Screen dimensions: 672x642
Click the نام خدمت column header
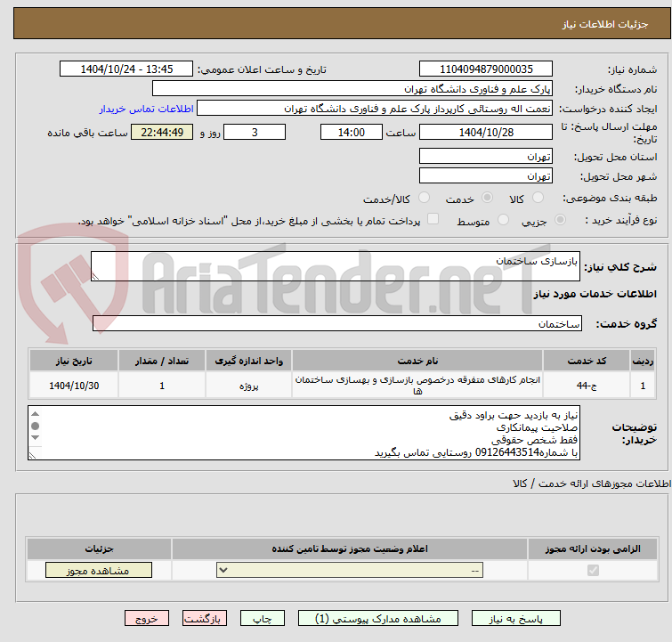pyautogui.click(x=417, y=361)
